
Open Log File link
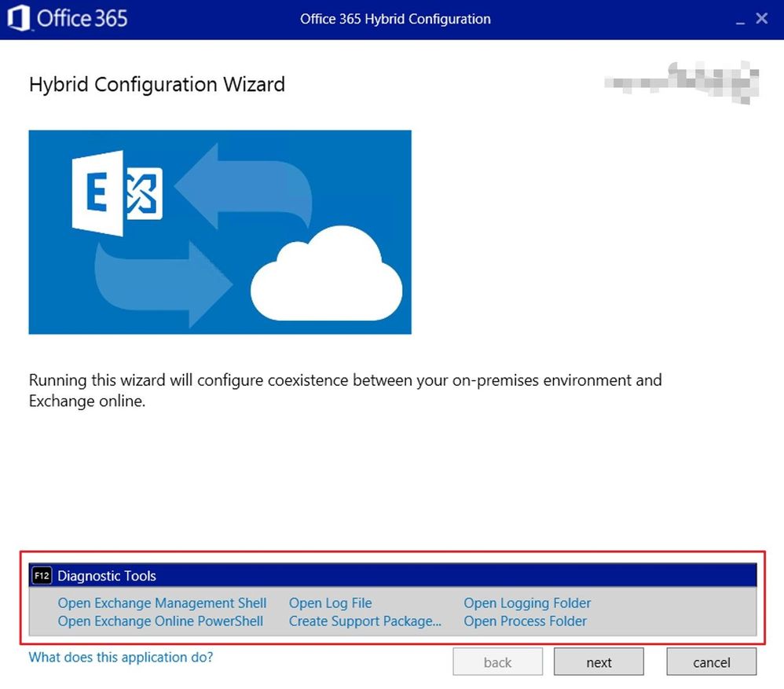pyautogui.click(x=331, y=603)
